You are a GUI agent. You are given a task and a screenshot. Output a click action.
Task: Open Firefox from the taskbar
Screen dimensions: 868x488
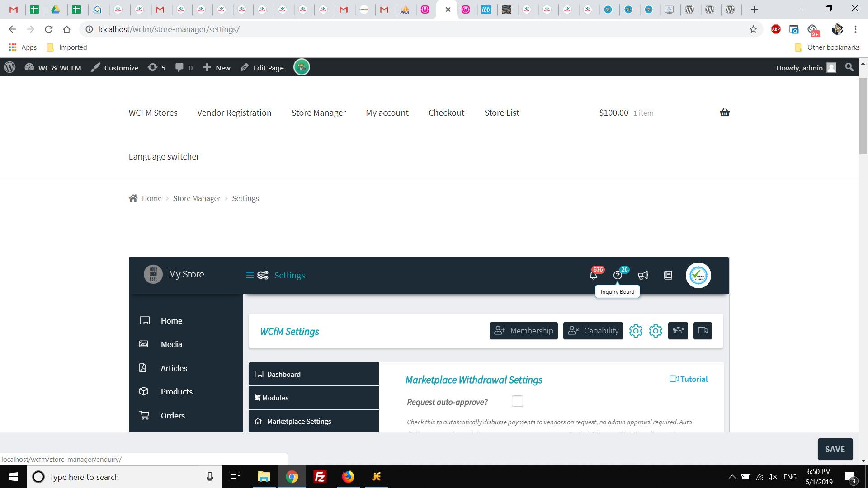[x=348, y=477]
